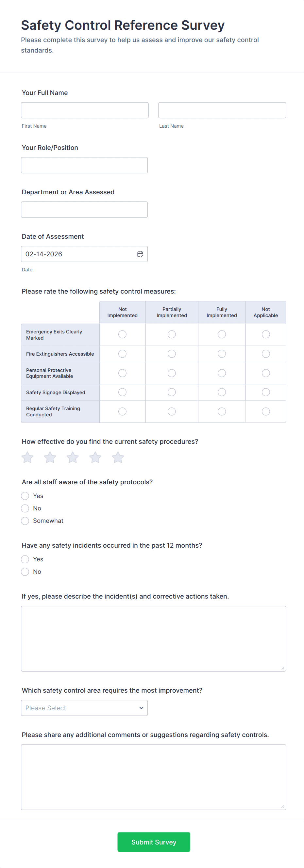Focus the First Name input field

(85, 110)
